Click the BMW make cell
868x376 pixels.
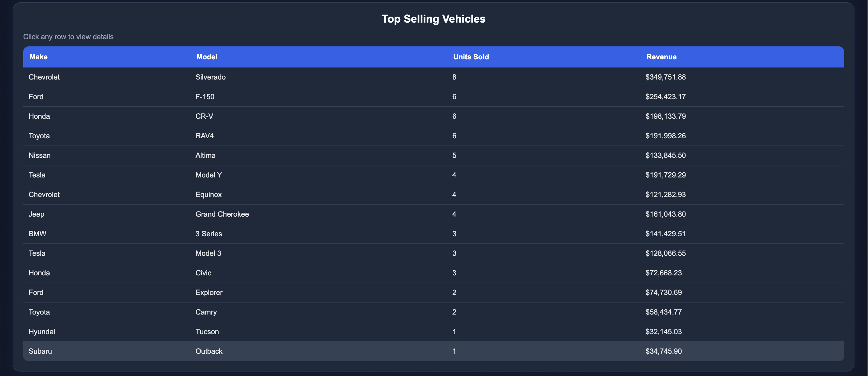click(37, 233)
